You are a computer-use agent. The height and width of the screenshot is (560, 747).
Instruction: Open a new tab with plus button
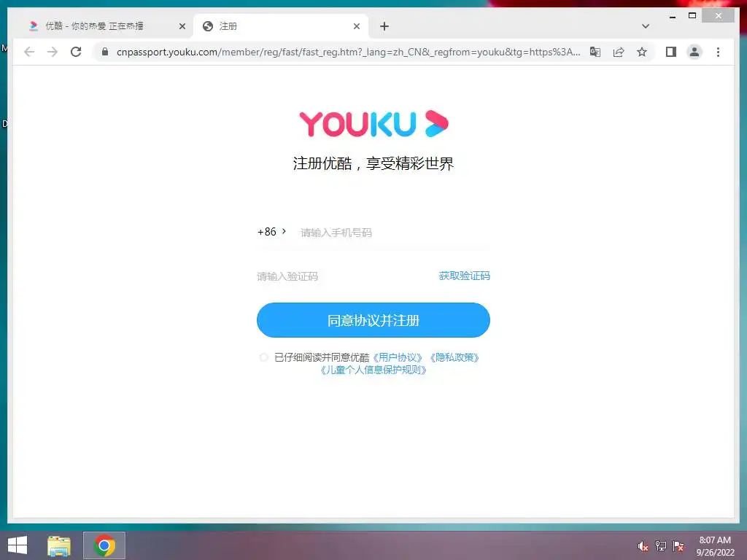(384, 26)
